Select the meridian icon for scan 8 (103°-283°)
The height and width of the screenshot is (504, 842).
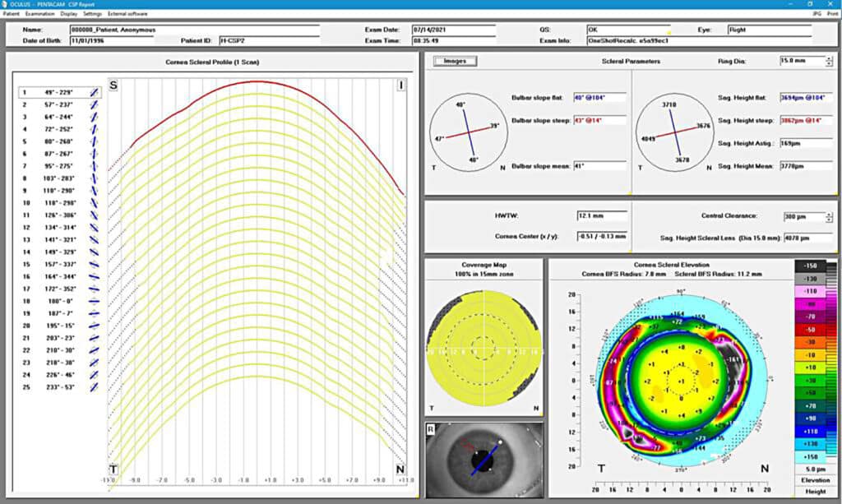[94, 178]
